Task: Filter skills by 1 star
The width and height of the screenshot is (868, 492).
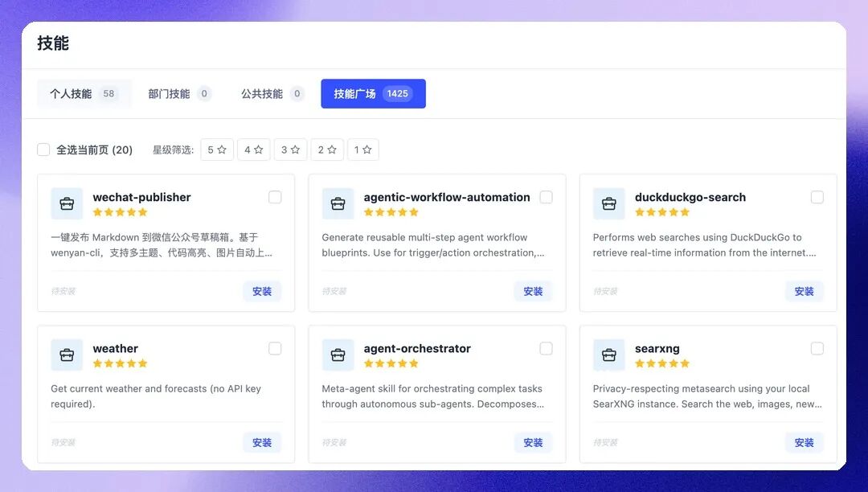Action: [363, 150]
